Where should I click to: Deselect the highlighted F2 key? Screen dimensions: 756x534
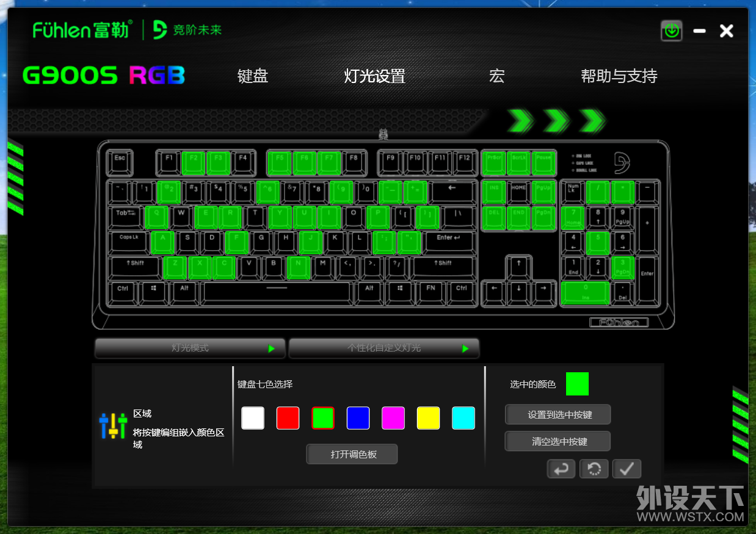(194, 162)
